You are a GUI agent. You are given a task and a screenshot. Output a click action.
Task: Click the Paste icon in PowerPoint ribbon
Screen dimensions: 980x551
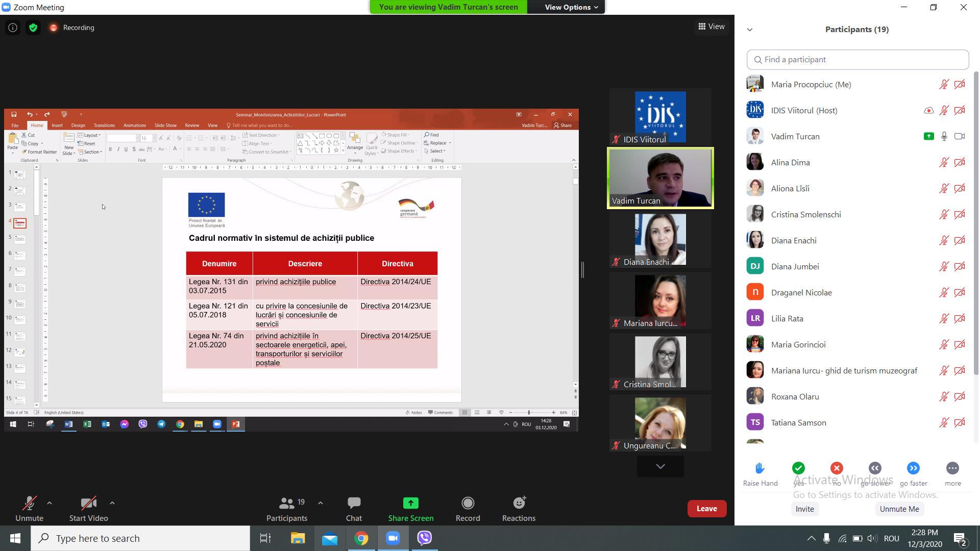13,139
